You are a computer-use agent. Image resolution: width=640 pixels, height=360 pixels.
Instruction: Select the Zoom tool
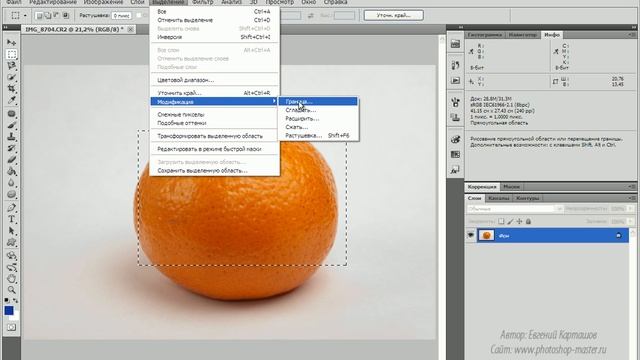pos(11,290)
